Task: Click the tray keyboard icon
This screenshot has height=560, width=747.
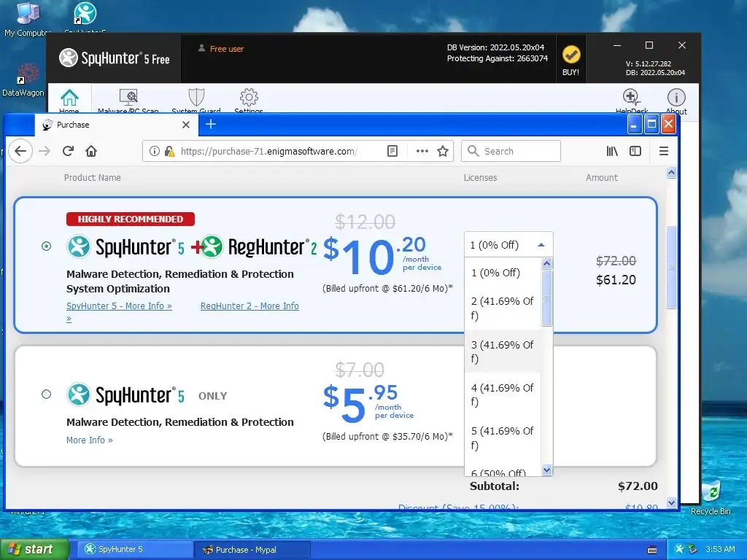Action: tap(652, 550)
